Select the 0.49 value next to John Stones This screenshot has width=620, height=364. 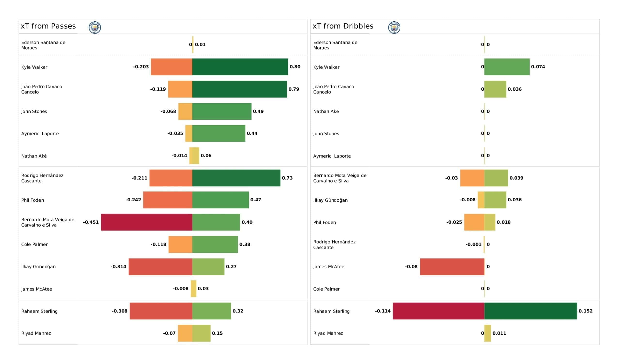pyautogui.click(x=258, y=111)
